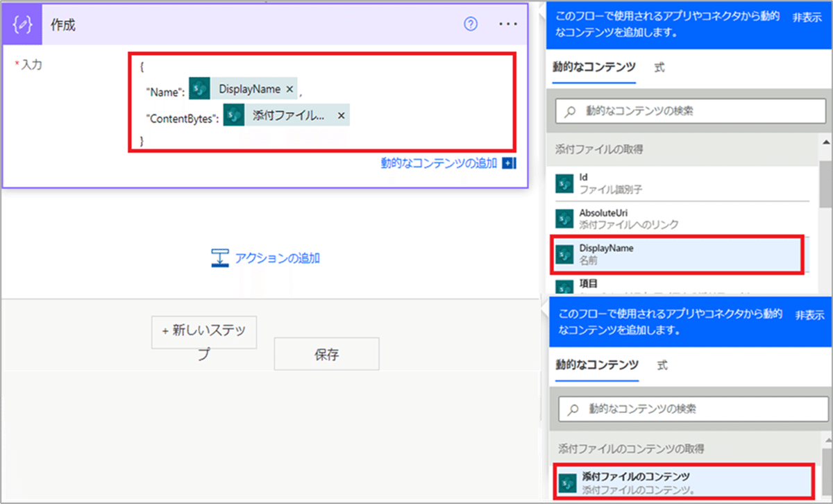Click the SharePoint icon in DisplayName token
Viewport: 833px width, 504px height.
click(x=200, y=89)
